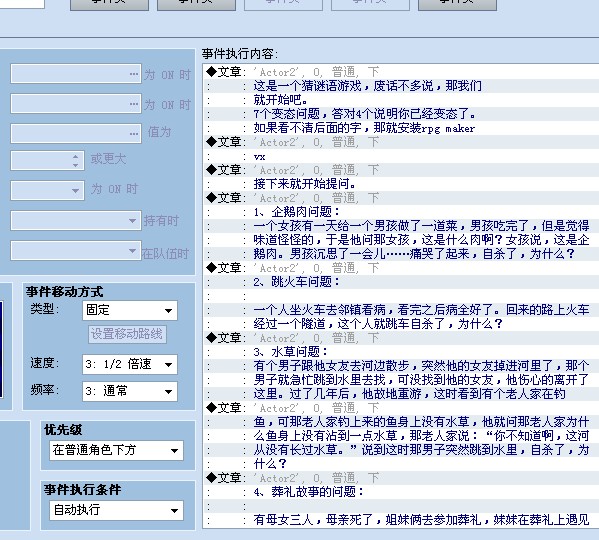The width and height of the screenshot is (599, 540).
Task: Click the numeric field next to 或更大
Action: 47,161
